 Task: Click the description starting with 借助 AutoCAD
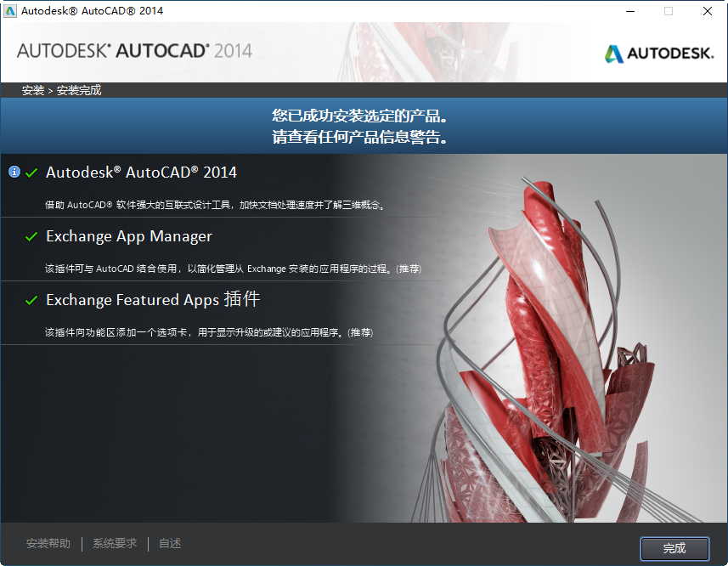click(215, 205)
